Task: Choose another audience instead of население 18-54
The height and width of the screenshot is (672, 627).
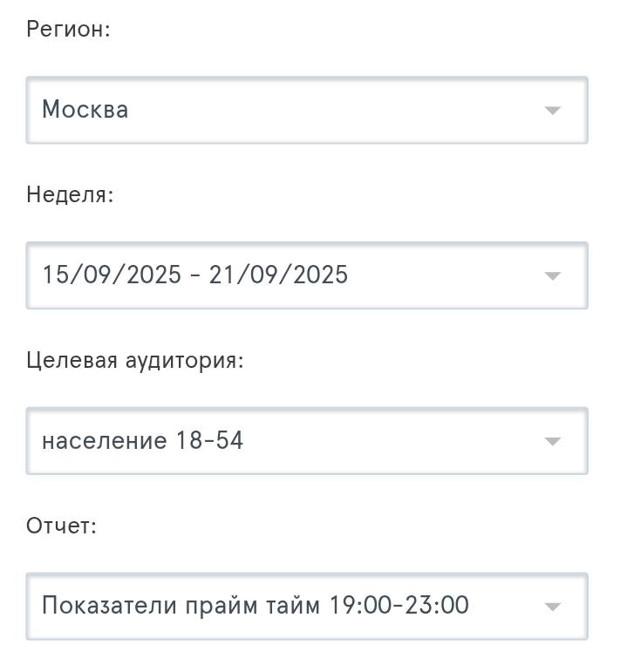Action: click(307, 442)
